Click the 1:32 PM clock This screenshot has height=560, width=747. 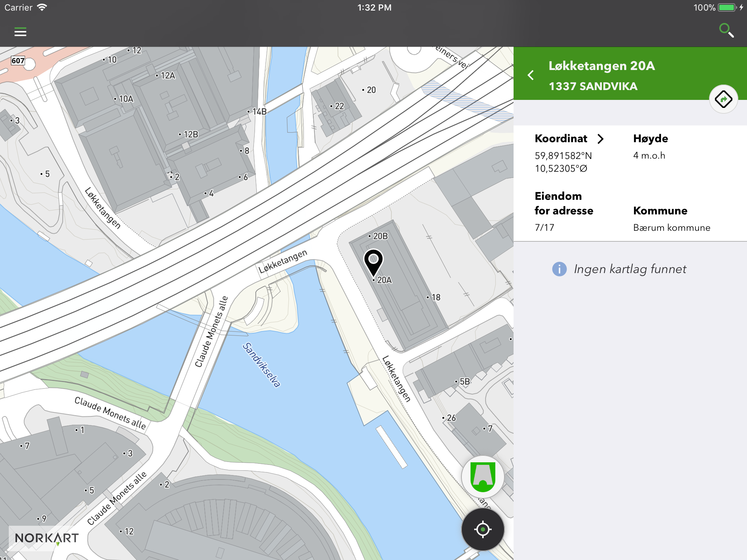point(374,7)
